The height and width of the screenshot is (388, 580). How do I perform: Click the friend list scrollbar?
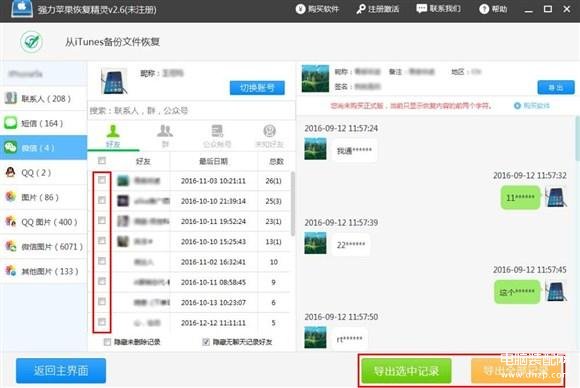pos(293,203)
